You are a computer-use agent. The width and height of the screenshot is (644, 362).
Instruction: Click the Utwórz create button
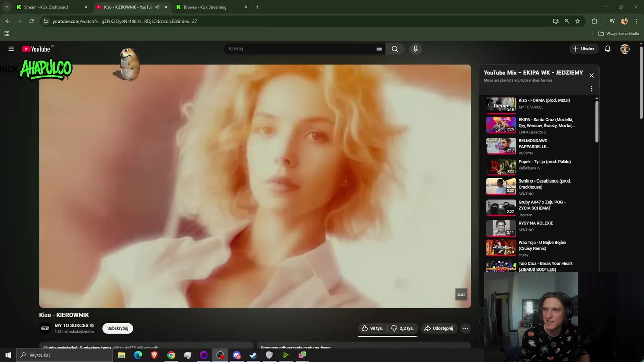[x=583, y=49]
